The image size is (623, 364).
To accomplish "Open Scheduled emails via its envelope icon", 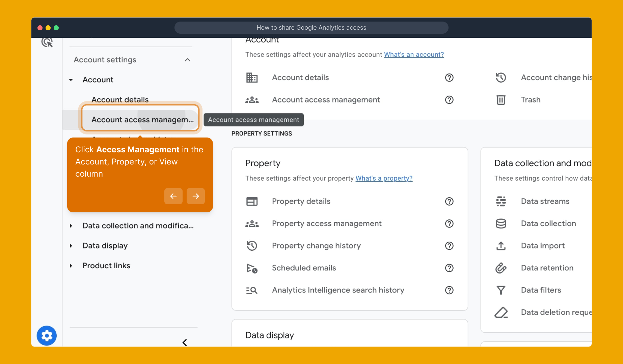I will point(252,268).
